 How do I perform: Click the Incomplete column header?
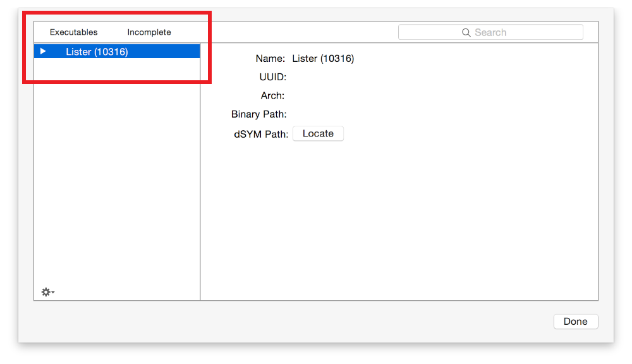(149, 32)
